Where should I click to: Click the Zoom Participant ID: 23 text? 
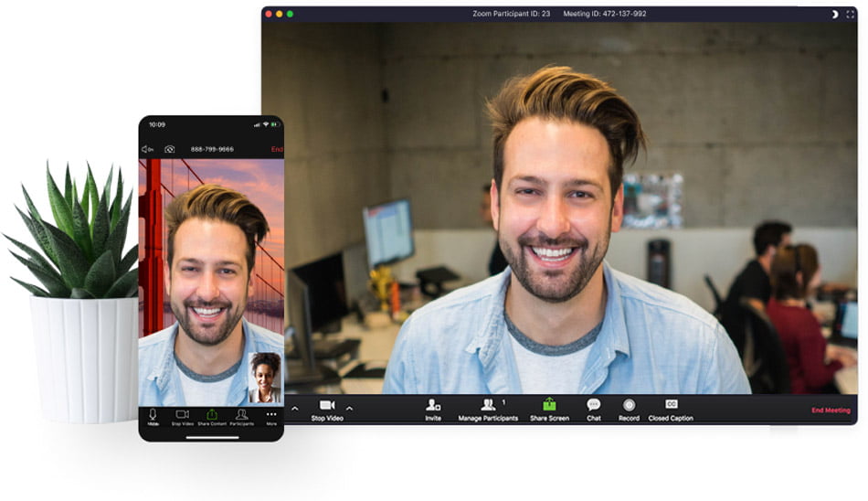(x=511, y=14)
